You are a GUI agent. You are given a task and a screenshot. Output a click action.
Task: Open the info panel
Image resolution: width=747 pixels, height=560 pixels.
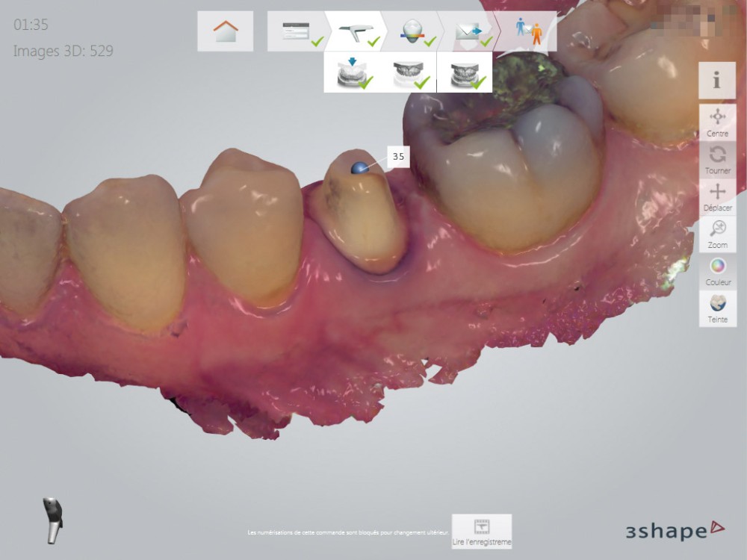(x=717, y=81)
